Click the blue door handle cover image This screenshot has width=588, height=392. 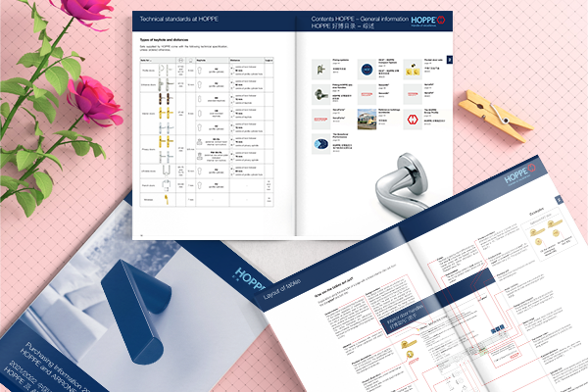click(136, 312)
